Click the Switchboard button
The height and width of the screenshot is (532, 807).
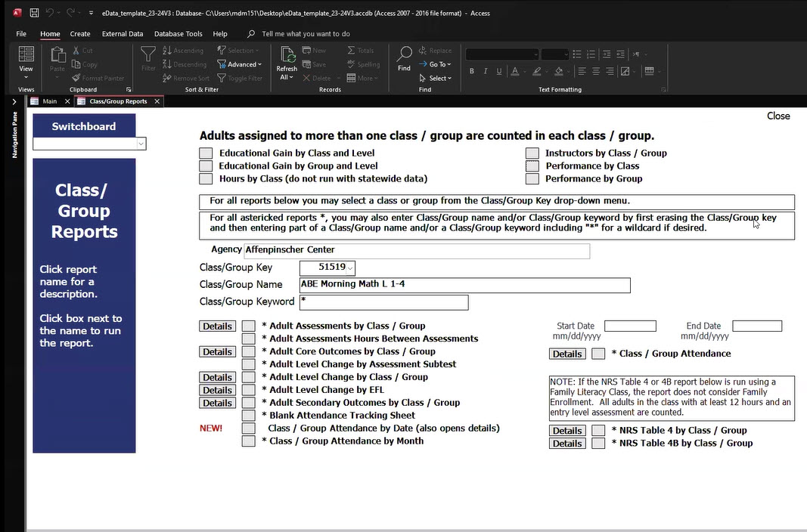click(84, 126)
